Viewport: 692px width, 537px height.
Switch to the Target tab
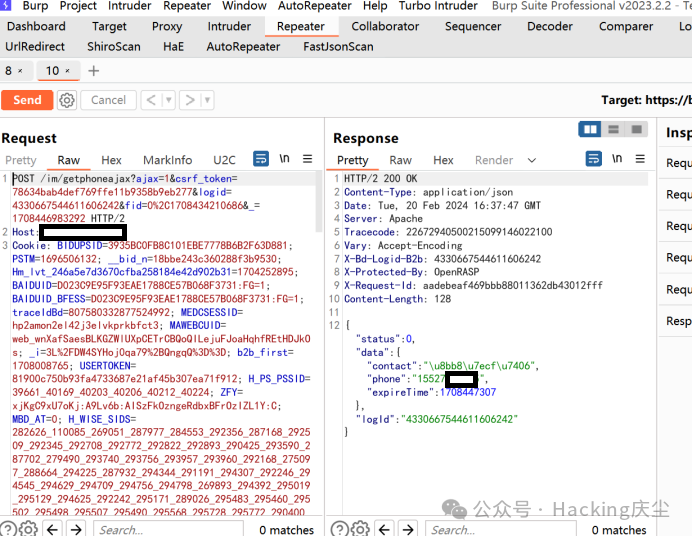pos(109,26)
